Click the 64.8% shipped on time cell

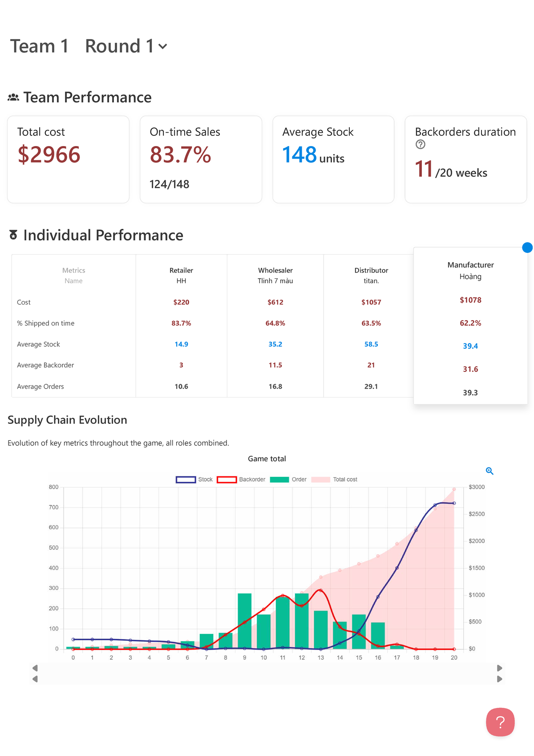point(275,323)
